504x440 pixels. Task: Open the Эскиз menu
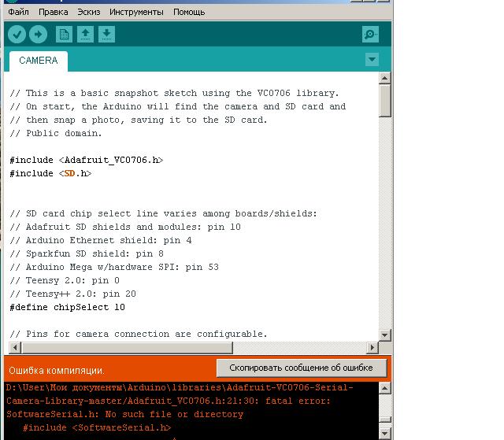click(x=89, y=13)
